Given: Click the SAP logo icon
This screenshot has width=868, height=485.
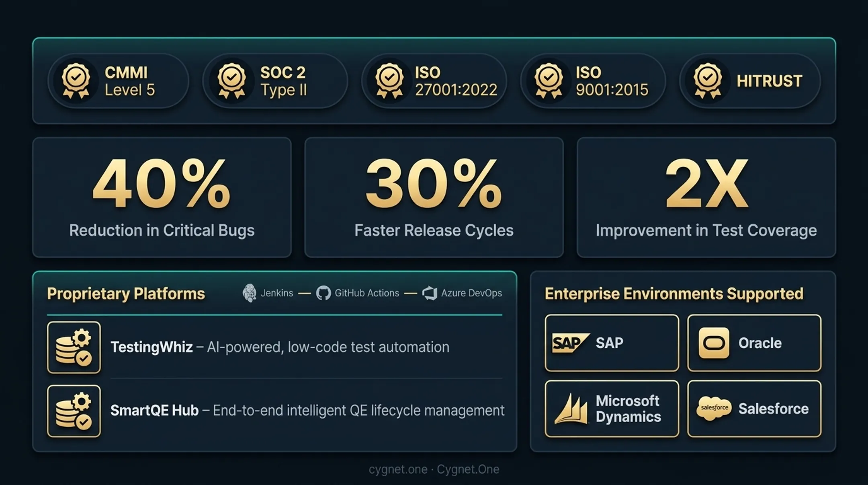Looking at the screenshot, I should click(x=571, y=343).
